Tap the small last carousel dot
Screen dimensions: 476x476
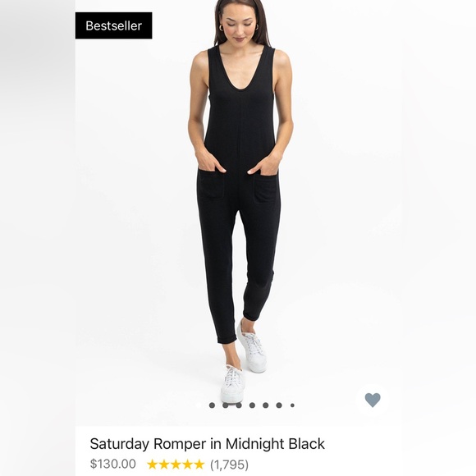(292, 405)
